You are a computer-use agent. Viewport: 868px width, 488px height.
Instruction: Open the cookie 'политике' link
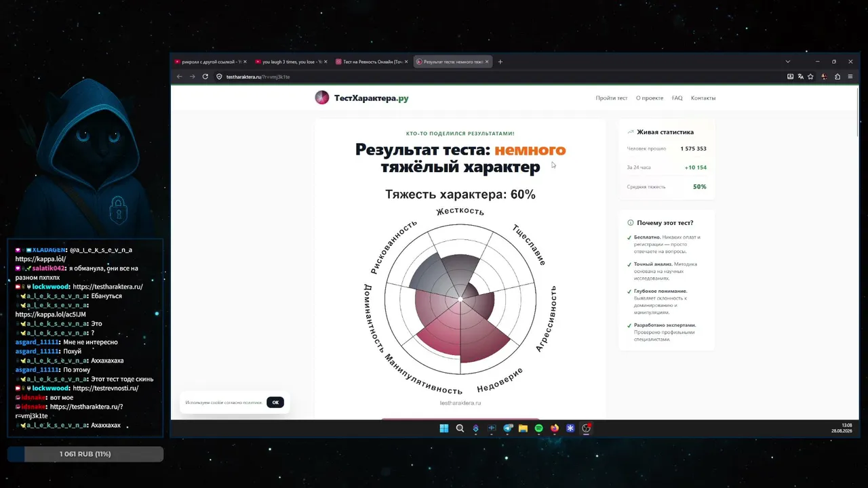click(252, 403)
